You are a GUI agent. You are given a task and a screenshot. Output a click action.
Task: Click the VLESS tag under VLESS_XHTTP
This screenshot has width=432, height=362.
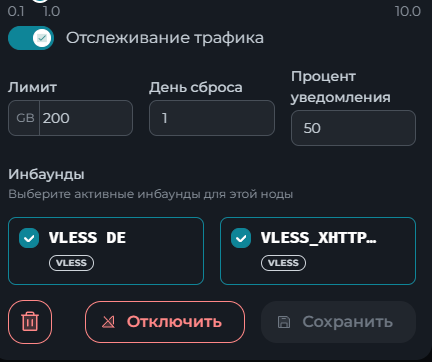tap(283, 263)
